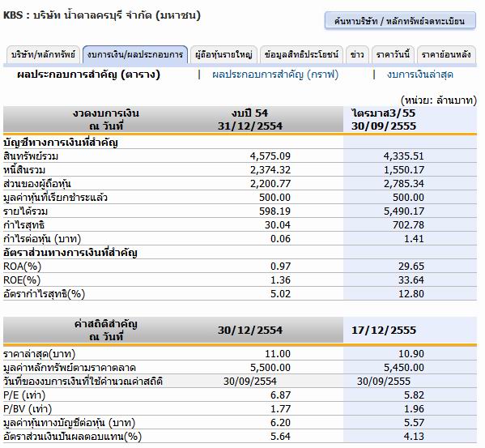Image resolution: width=485 pixels, height=448 pixels.
Task: Open ผลประกอบการสำคัญ (กราฟ) link
Action: [x=275, y=75]
